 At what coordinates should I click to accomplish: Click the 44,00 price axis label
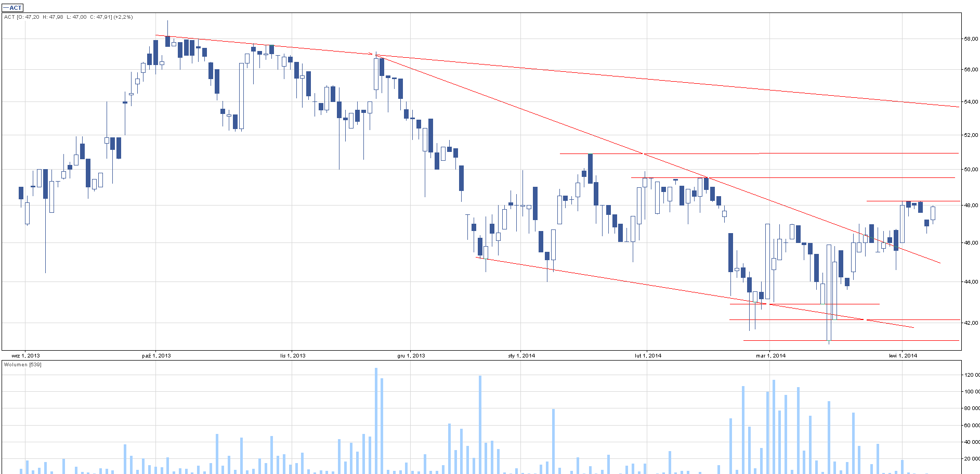point(971,282)
